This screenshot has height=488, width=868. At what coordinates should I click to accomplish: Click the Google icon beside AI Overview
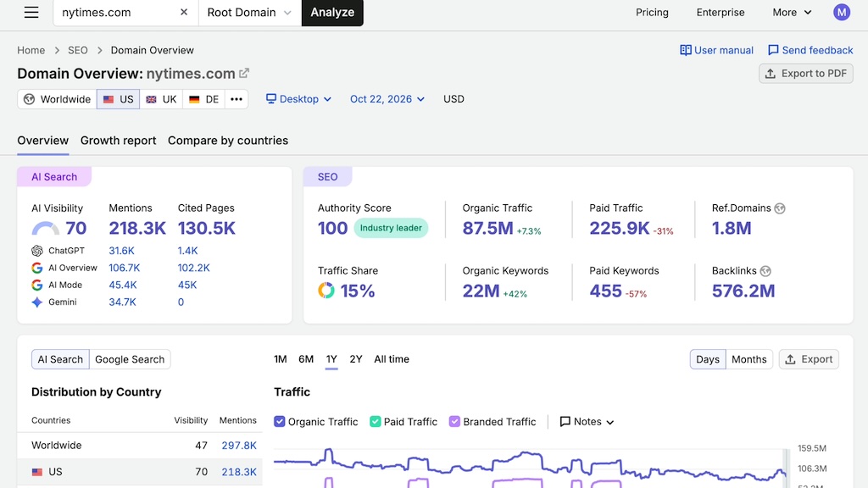tap(37, 268)
